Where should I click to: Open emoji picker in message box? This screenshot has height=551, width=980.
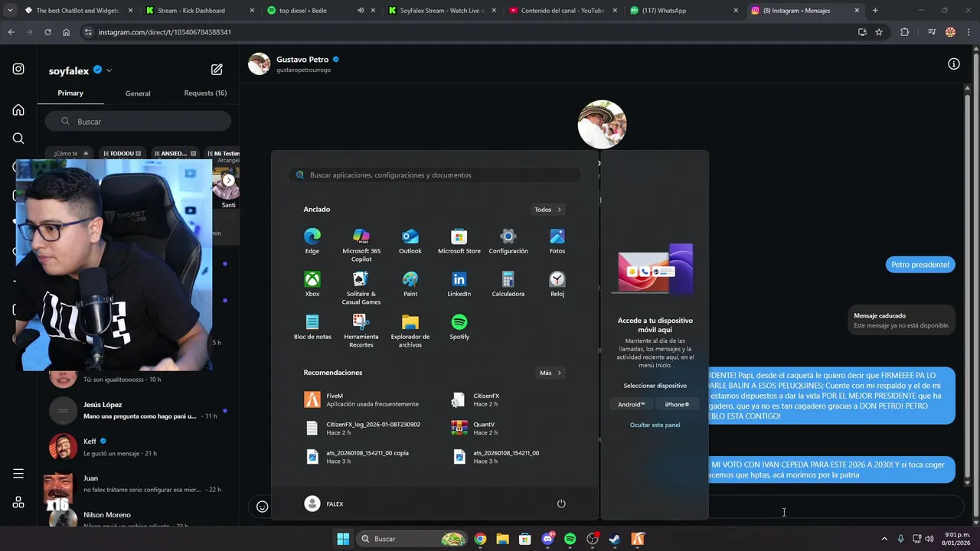[262, 507]
